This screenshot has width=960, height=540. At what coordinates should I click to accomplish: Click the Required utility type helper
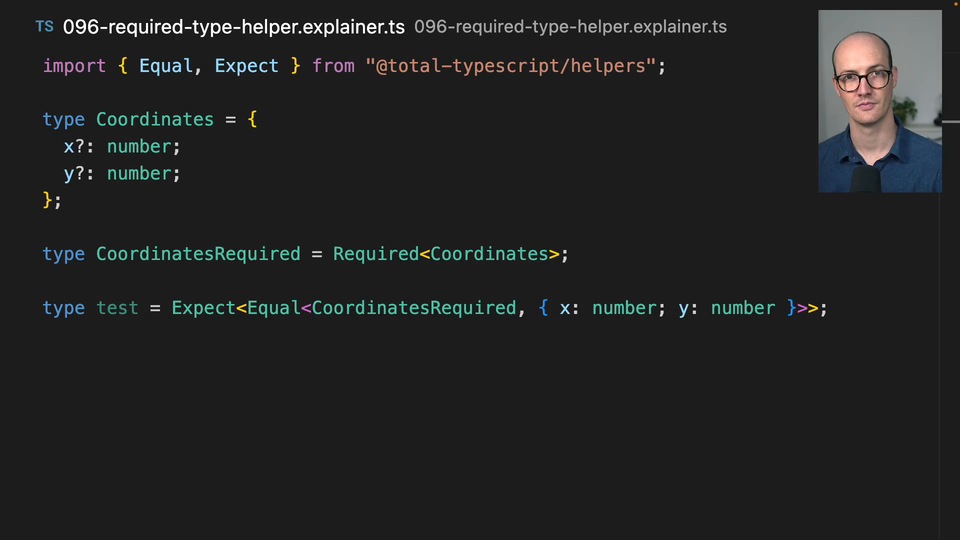[375, 254]
